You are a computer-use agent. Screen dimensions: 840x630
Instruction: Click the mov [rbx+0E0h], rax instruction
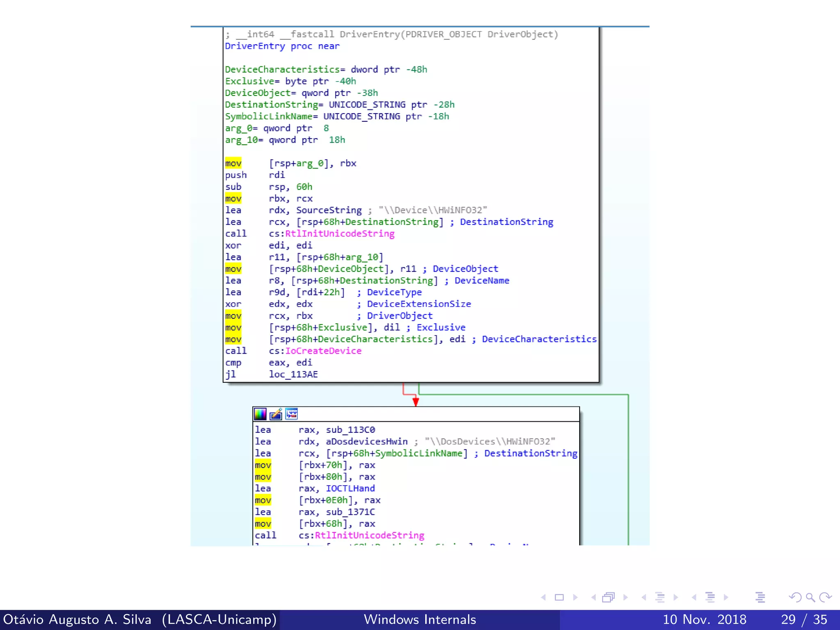click(x=317, y=500)
